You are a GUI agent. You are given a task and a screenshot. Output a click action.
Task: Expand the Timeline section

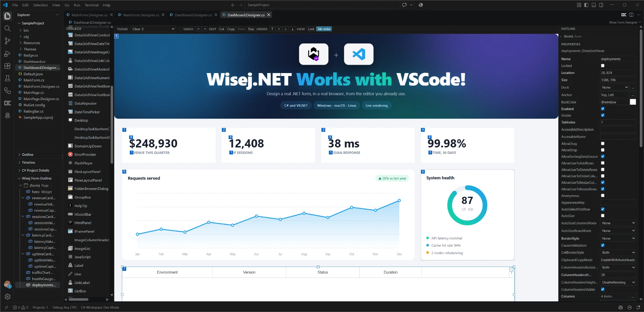tap(28, 163)
